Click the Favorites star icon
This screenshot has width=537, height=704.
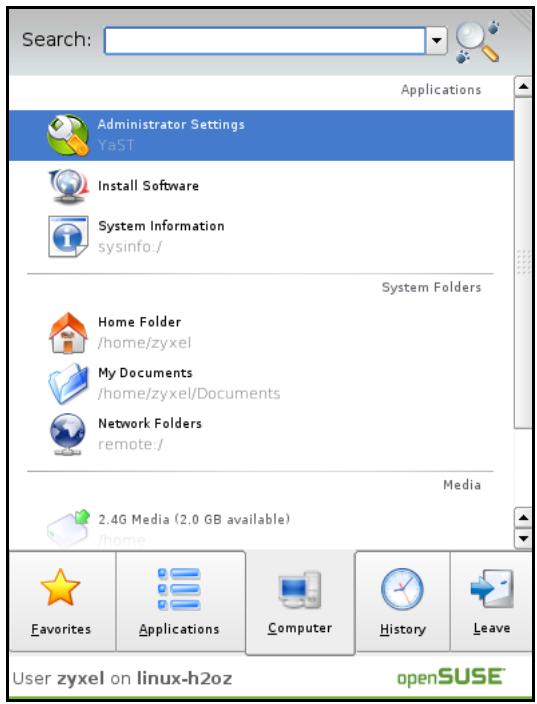(60, 588)
